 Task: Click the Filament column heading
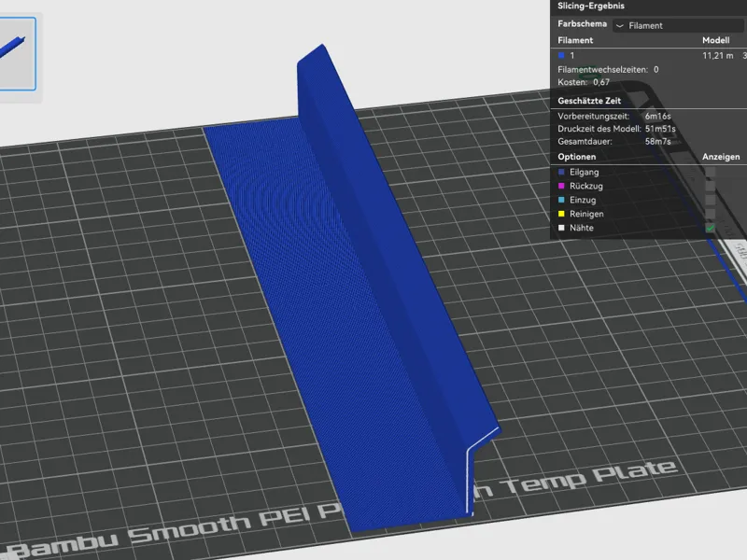tap(575, 40)
